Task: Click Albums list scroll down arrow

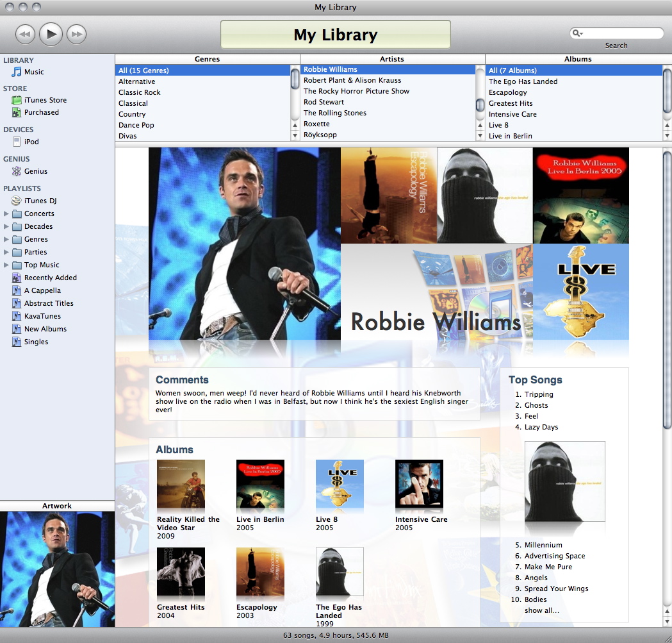Action: point(667,135)
